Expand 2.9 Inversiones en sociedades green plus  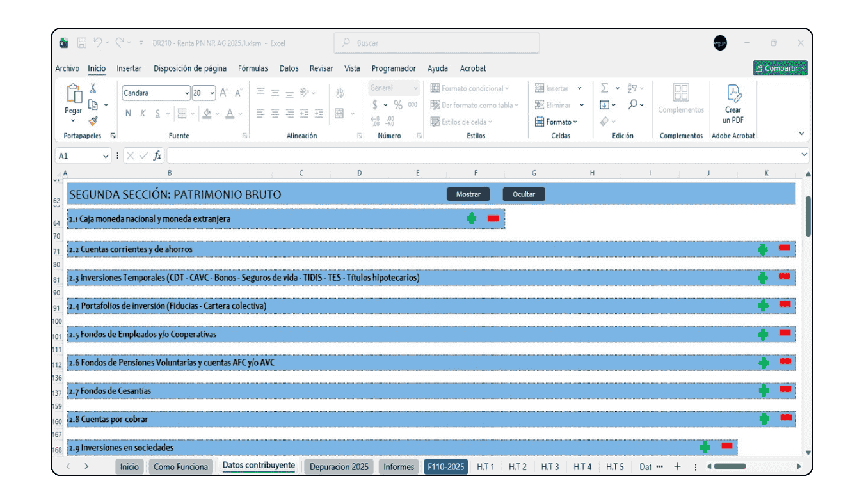[x=705, y=447]
